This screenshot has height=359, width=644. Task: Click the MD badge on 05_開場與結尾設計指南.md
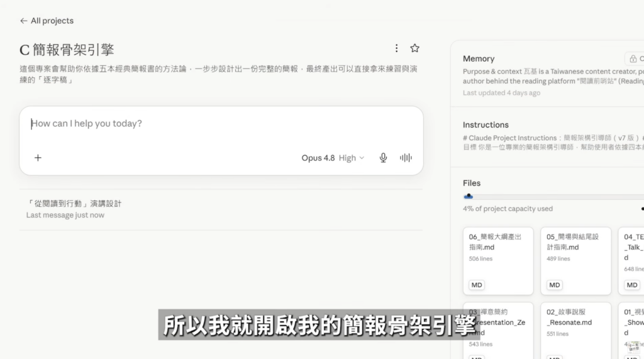pos(555,285)
